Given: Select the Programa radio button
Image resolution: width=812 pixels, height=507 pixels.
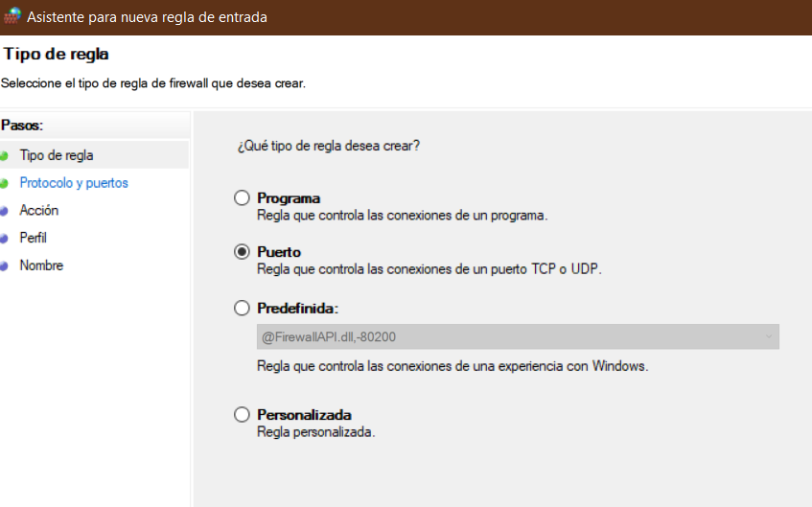Looking at the screenshot, I should click(242, 197).
